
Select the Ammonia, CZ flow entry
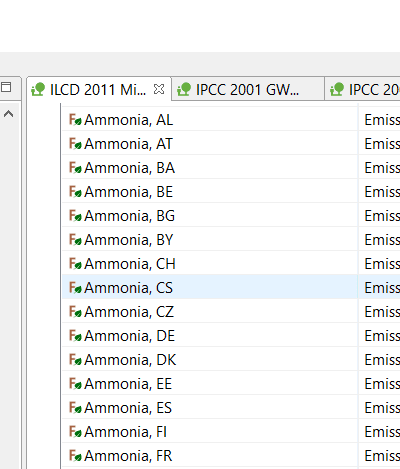(210, 312)
